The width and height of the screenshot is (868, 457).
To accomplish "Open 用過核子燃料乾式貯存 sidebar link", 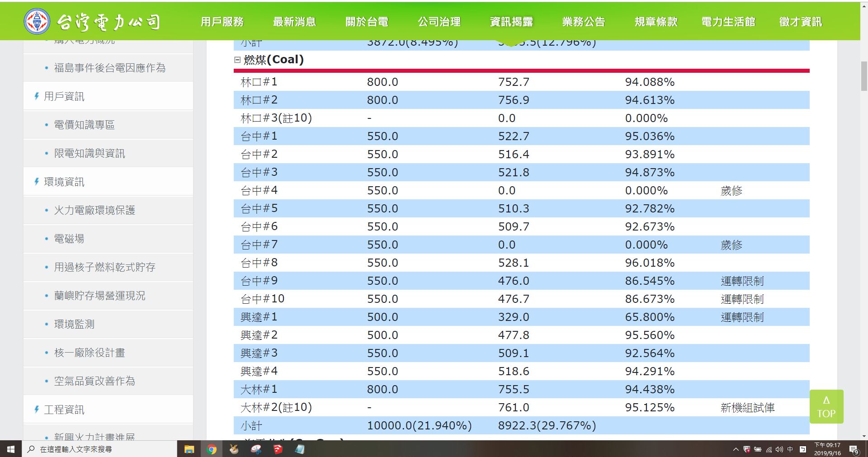I will click(104, 267).
